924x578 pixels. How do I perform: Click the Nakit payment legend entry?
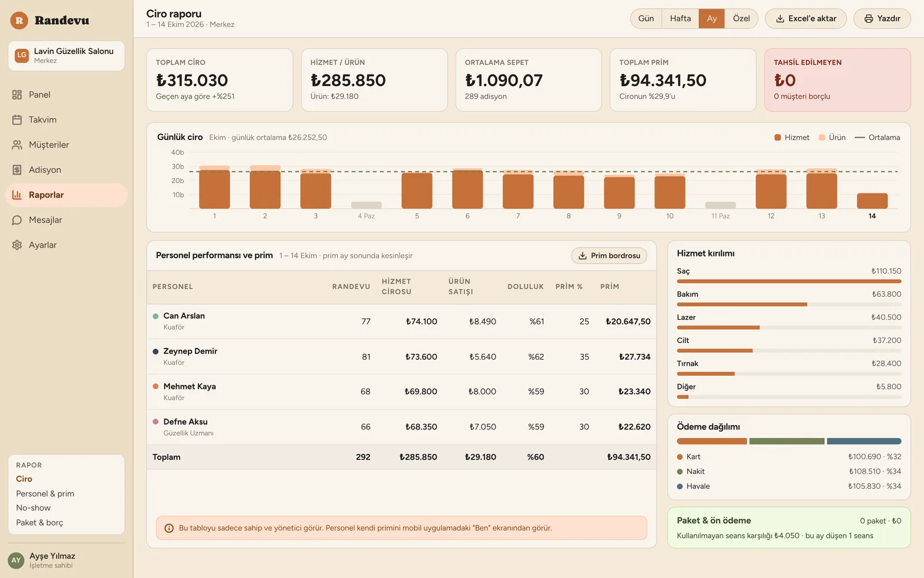point(789,472)
